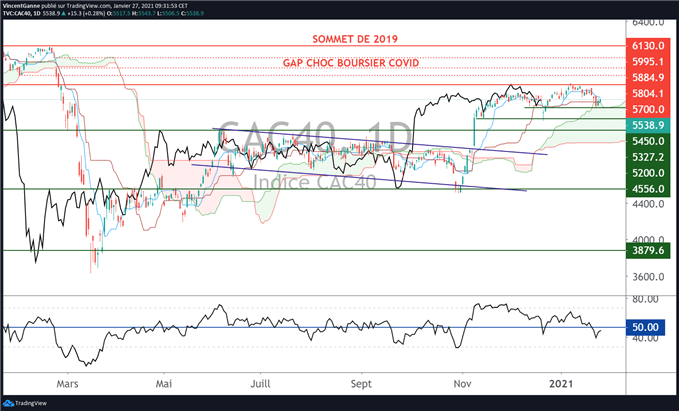Image resolution: width=679 pixels, height=411 pixels.
Task: Click the Nov label on time axis
Action: point(462,384)
